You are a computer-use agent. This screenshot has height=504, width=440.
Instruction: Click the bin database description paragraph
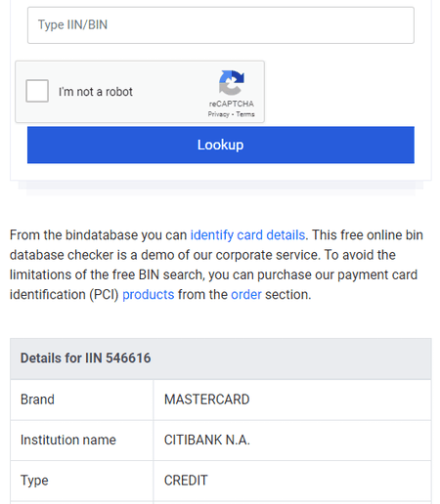(216, 265)
